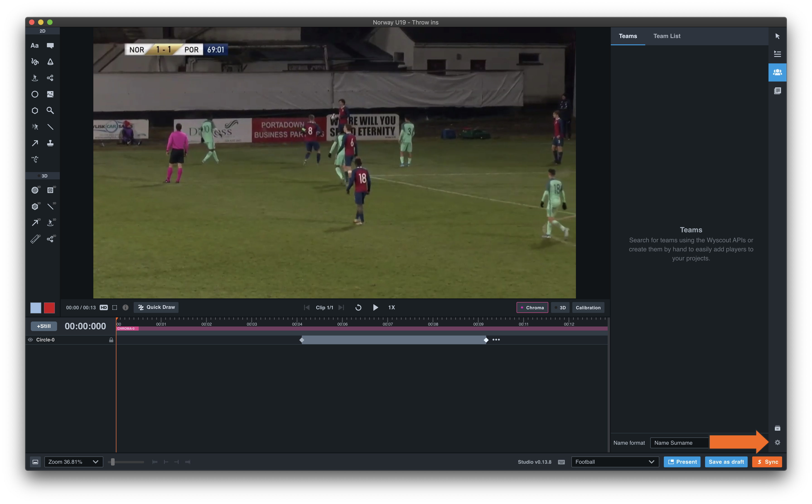Select the 3D cone spotlight tool
Viewport: 812px width, 504px height.
(x=50, y=61)
